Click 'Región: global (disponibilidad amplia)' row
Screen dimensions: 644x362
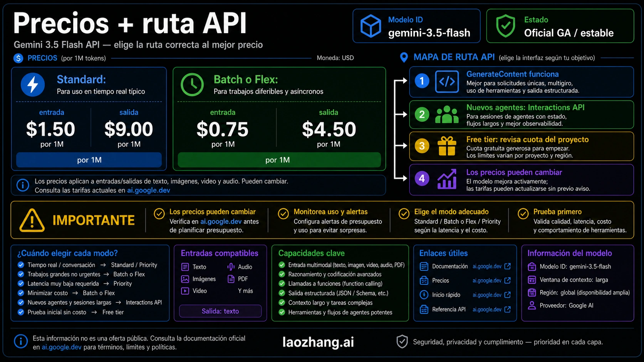tap(579, 293)
